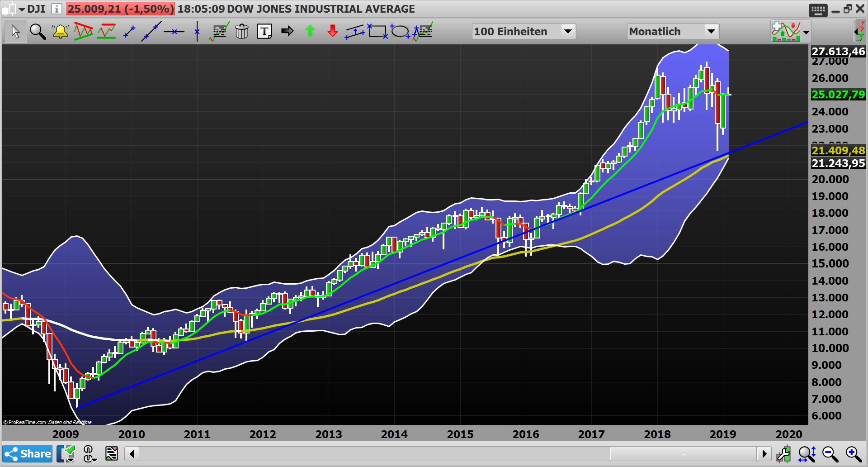
Task: Open the 100 Einheiten units dropdown
Action: [x=524, y=32]
